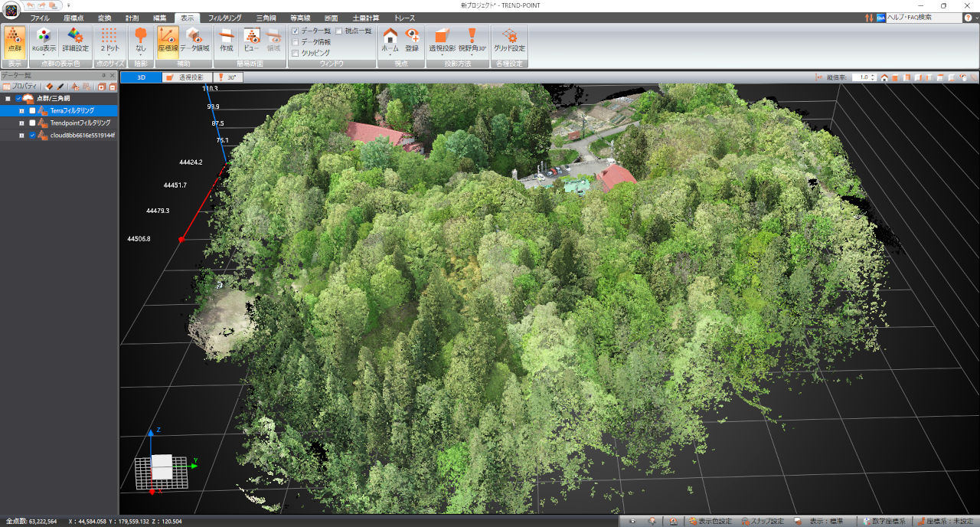Switch to the 等高線 ribbon tab
Viewport: 980px width, 527px height.
(296, 17)
